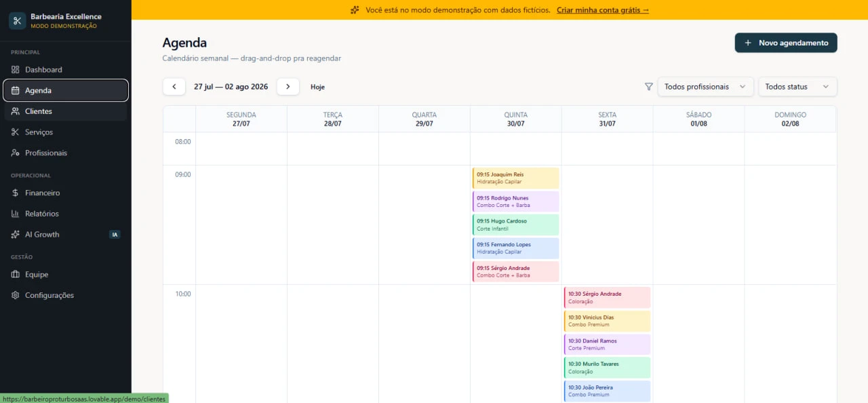This screenshot has height=403, width=868.
Task: Open the Todos profissionais dropdown
Action: click(705, 87)
